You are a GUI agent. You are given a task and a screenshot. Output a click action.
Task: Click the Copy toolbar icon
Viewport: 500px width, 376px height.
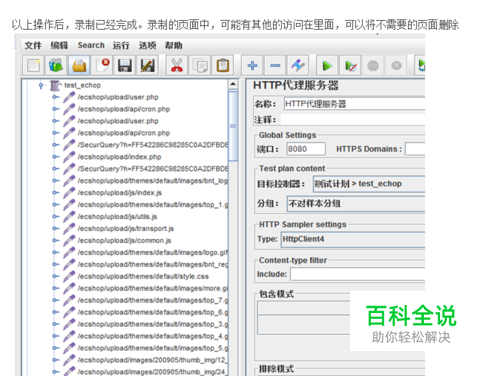(x=200, y=65)
